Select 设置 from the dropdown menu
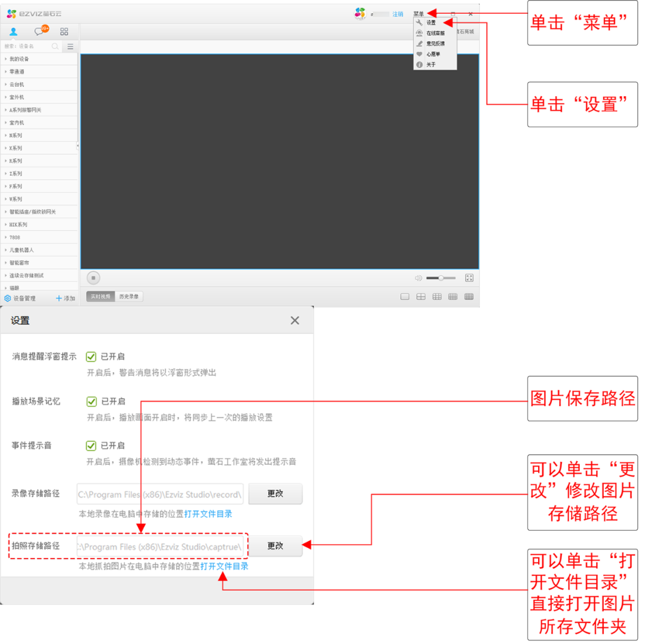 [431, 23]
